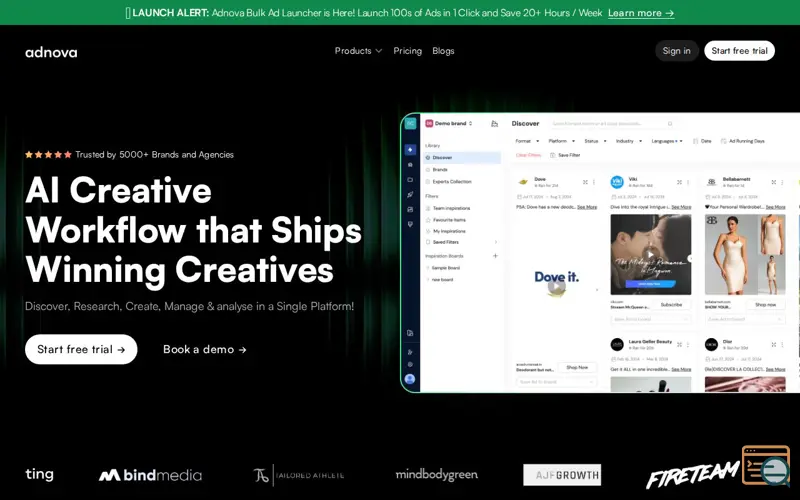Open the Languages filter dropdown
This screenshot has width=800, height=500.
(666, 141)
